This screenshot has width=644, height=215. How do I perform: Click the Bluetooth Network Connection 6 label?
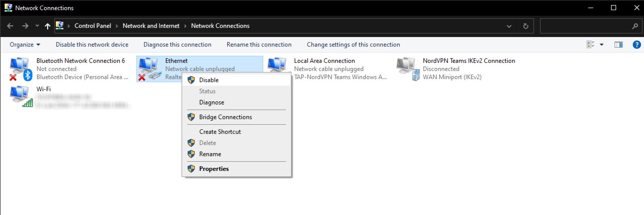click(81, 61)
